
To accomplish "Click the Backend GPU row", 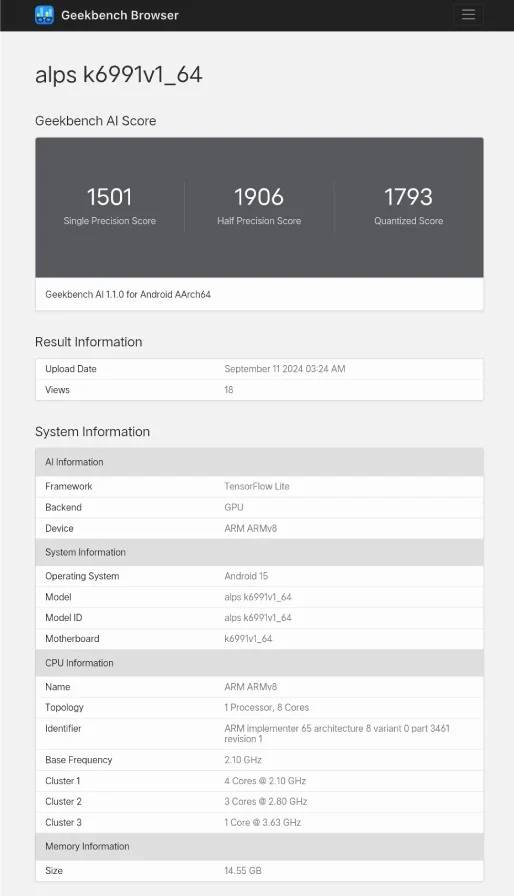I will pyautogui.click(x=259, y=507).
